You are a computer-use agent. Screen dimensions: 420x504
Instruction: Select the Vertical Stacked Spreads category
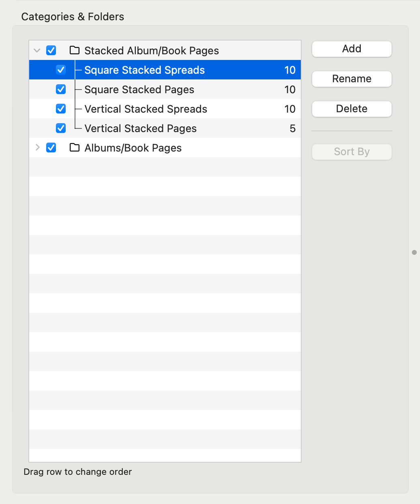coord(146,109)
